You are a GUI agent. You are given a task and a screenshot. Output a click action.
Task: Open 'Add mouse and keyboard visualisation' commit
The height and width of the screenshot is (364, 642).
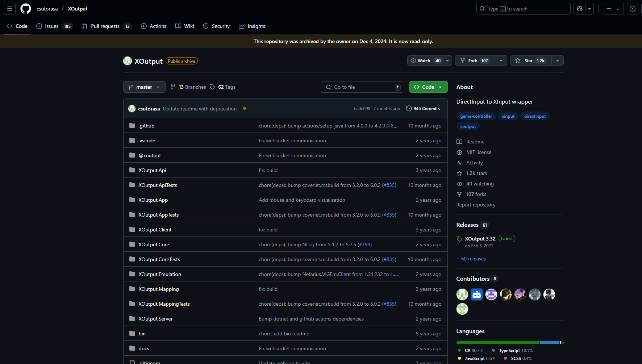click(x=302, y=200)
